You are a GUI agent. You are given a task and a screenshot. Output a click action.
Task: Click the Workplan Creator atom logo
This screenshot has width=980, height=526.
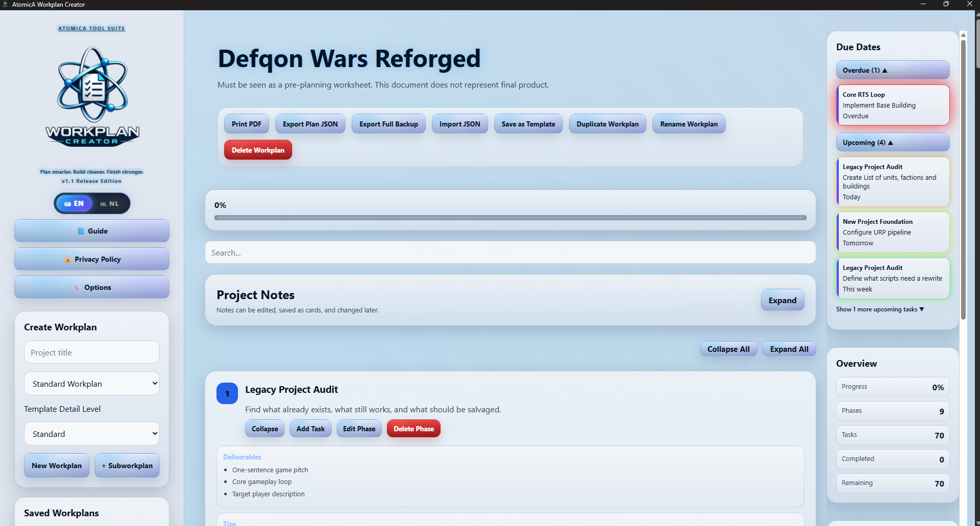click(x=92, y=96)
